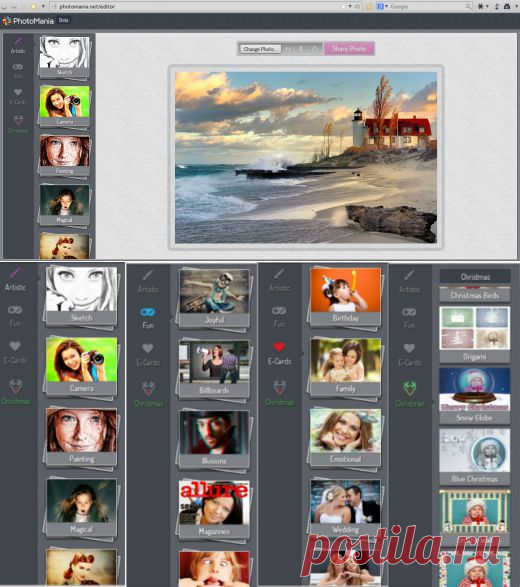Click the PhotoMania logo in the header
Viewport: 520px width, 587px height.
click(x=28, y=21)
